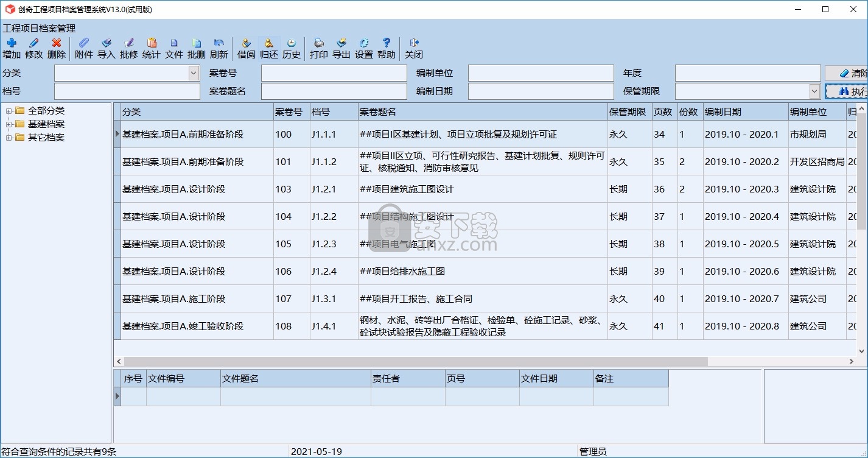This screenshot has height=458, width=868.
Task: Open 历史 history records
Action: point(292,48)
